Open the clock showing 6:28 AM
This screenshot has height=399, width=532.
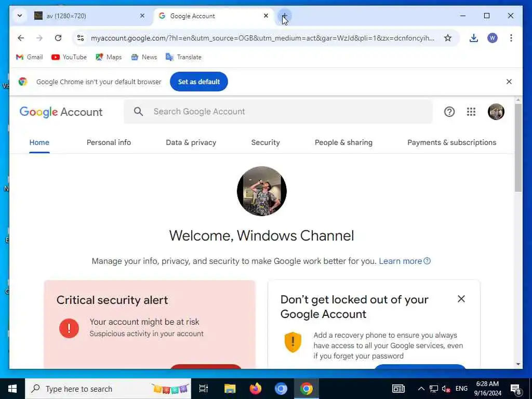pyautogui.click(x=487, y=389)
